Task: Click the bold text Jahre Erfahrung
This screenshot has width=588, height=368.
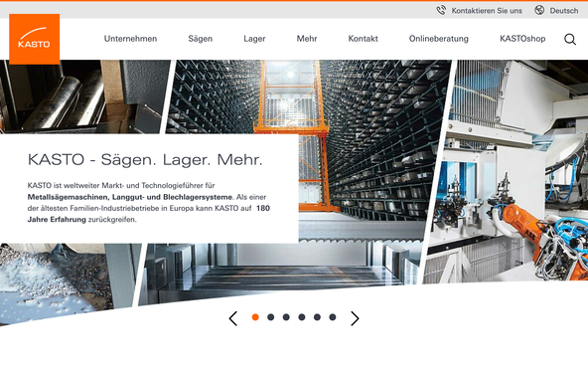Action: tap(57, 219)
